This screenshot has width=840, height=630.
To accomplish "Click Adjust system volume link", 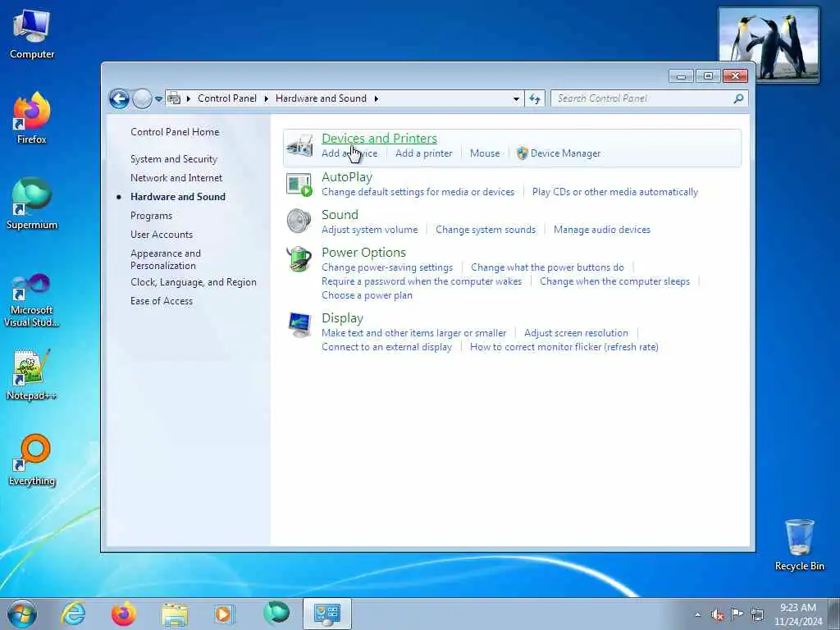I will [x=370, y=230].
